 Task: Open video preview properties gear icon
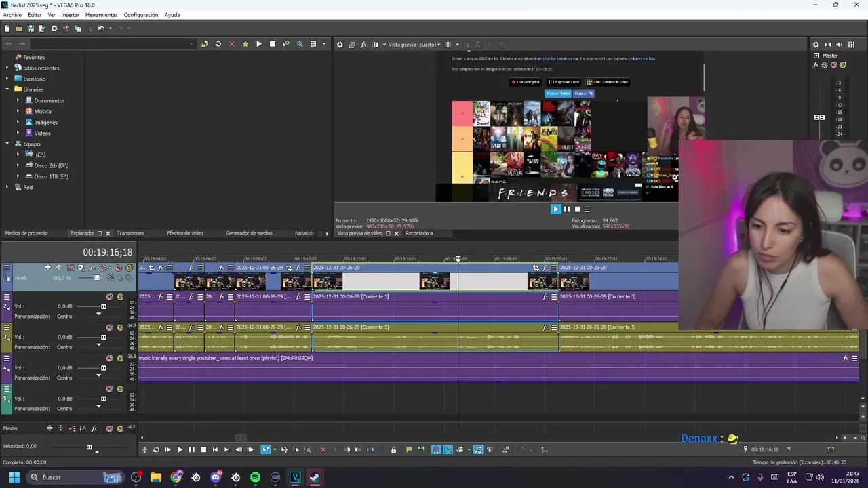coord(340,45)
